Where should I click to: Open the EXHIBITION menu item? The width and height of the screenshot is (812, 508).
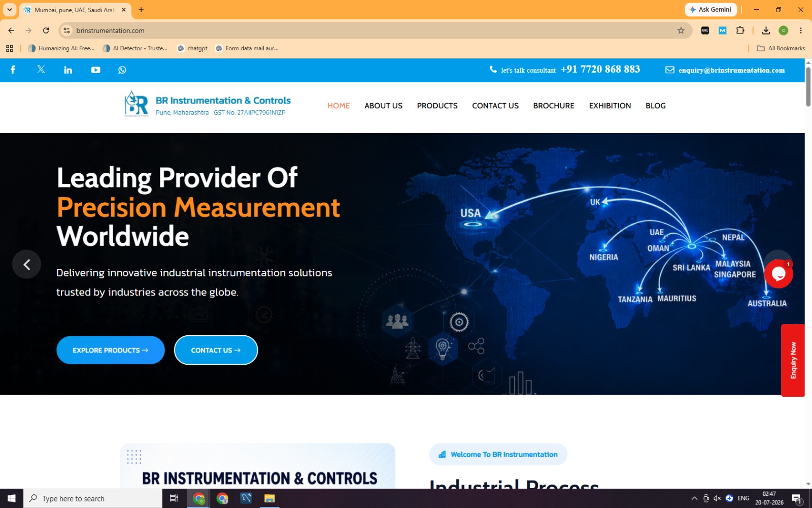click(610, 106)
